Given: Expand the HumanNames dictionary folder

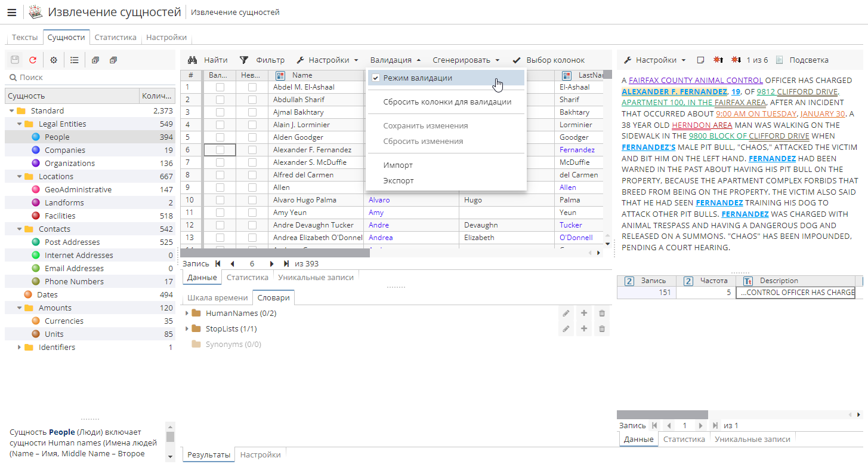Looking at the screenshot, I should (x=187, y=314).
